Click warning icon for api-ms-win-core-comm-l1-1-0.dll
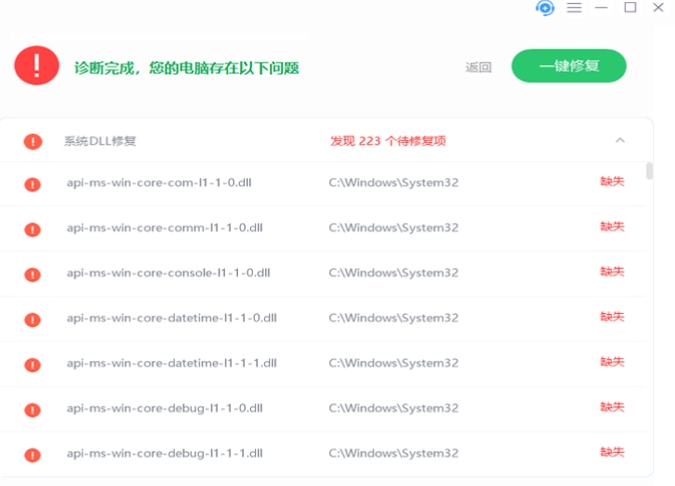The image size is (675, 486). pyautogui.click(x=32, y=230)
